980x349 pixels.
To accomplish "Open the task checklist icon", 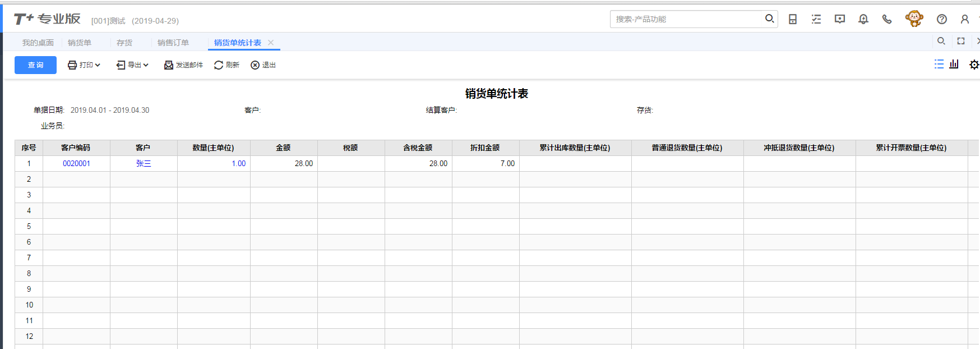I will click(816, 19).
